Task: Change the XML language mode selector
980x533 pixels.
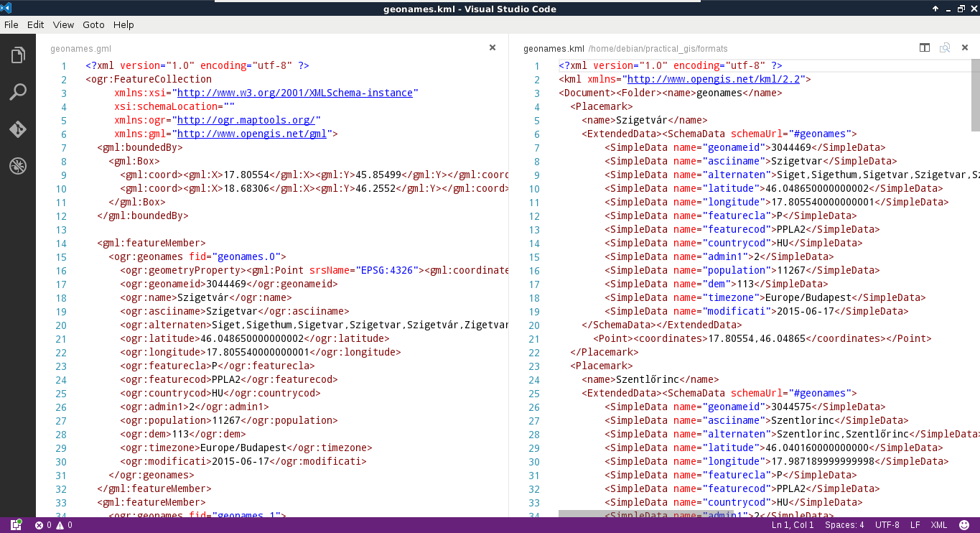Action: pos(938,525)
